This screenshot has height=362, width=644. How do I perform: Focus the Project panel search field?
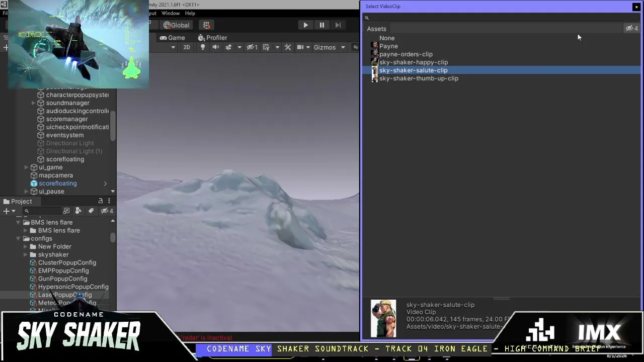click(x=43, y=211)
